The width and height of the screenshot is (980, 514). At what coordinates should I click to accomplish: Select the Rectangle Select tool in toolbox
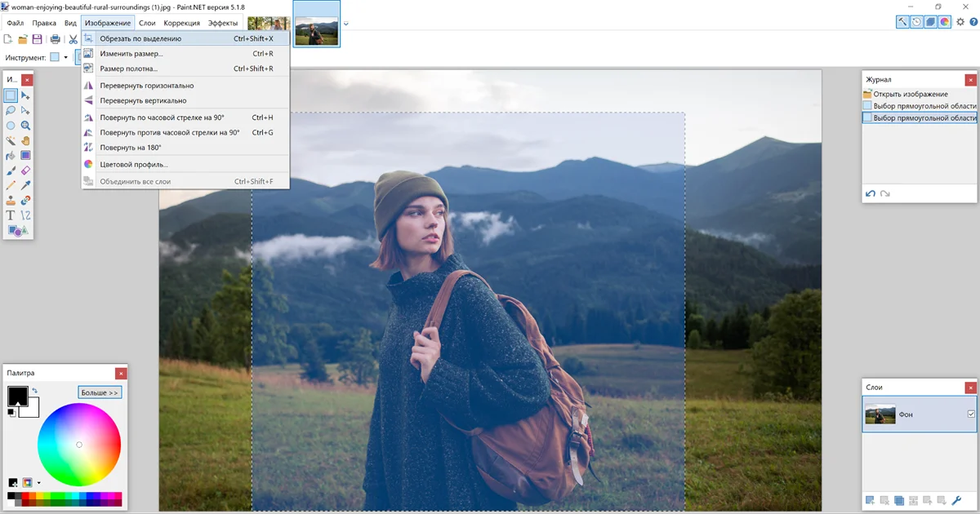point(11,95)
